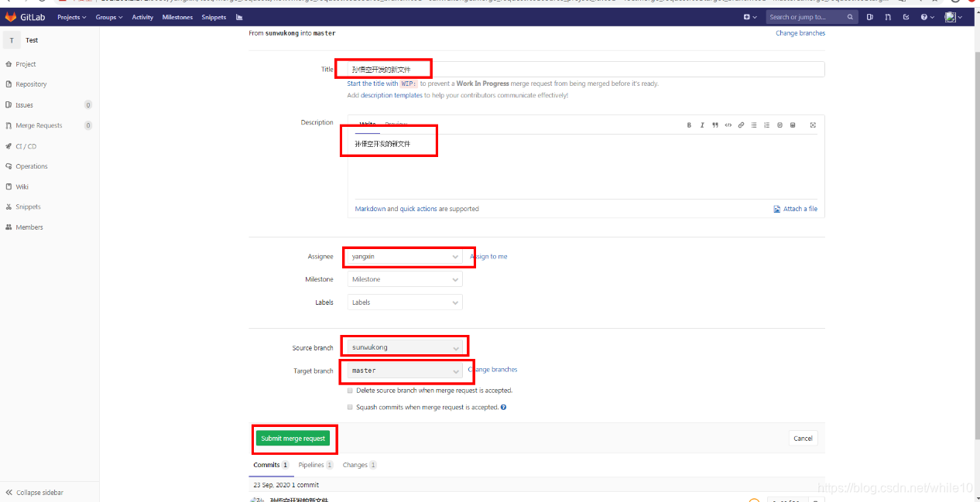Add a bullet list in the description
980x502 pixels.
coord(754,125)
